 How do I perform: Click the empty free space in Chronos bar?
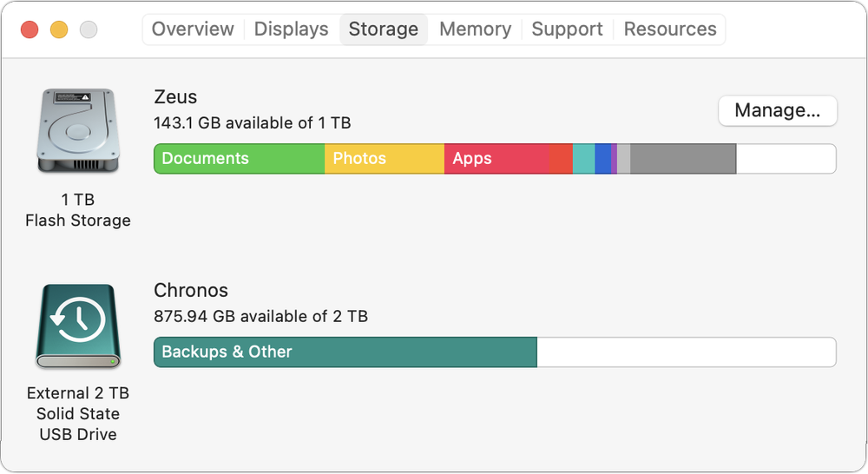coord(686,352)
